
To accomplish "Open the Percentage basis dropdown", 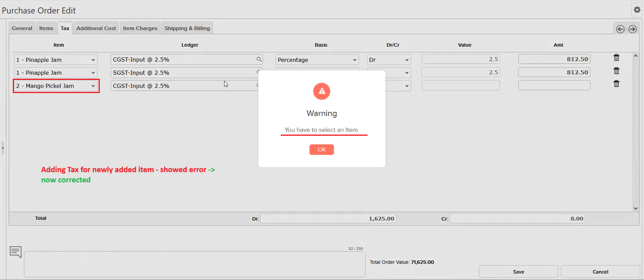I will tap(317, 60).
